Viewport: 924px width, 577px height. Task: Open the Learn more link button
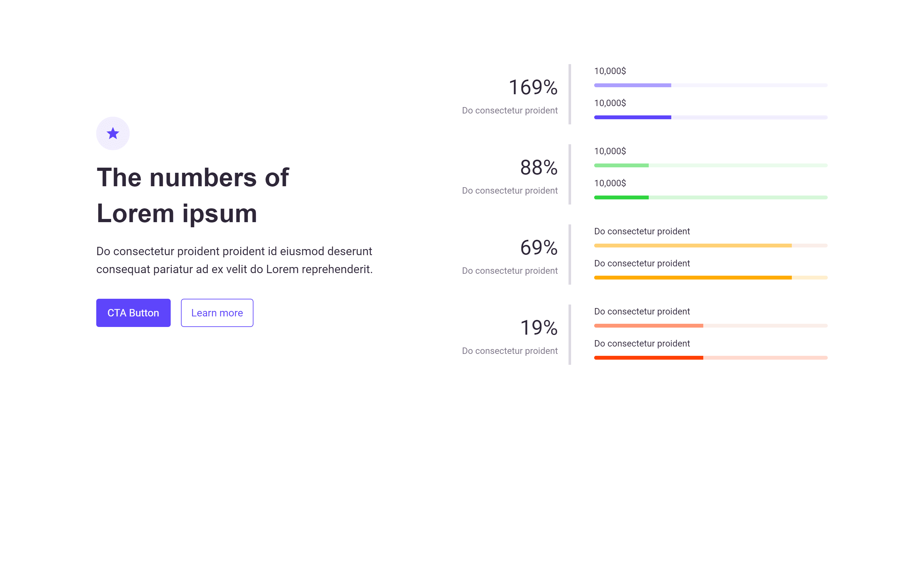click(217, 313)
